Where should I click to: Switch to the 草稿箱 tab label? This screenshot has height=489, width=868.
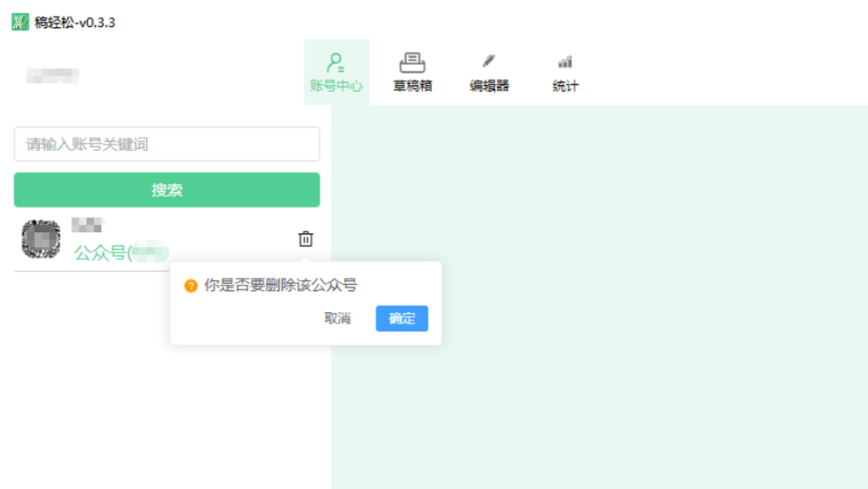[412, 86]
